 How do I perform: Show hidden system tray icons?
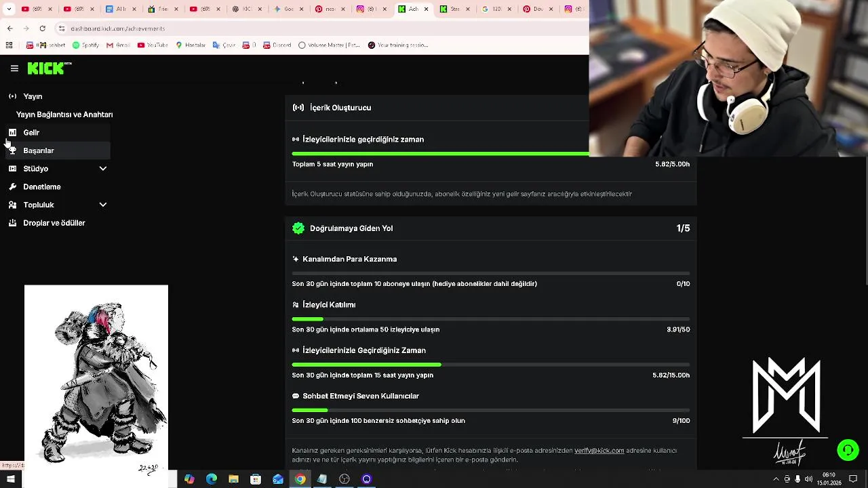tap(776, 479)
